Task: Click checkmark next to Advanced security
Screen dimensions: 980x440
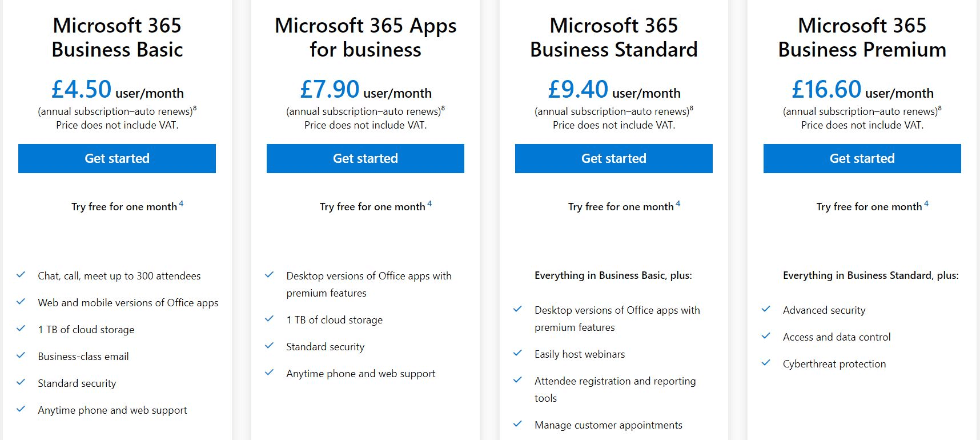Action: 766,309
